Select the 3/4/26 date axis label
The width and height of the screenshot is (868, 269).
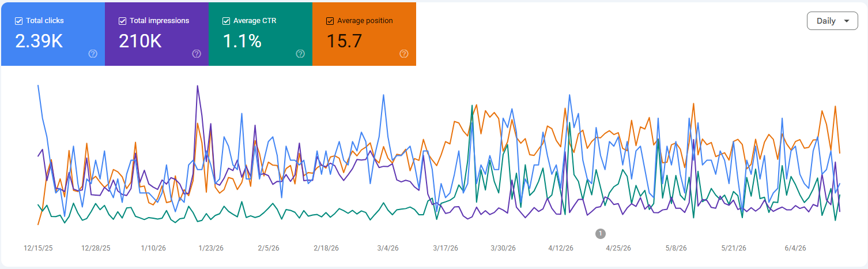coord(388,248)
